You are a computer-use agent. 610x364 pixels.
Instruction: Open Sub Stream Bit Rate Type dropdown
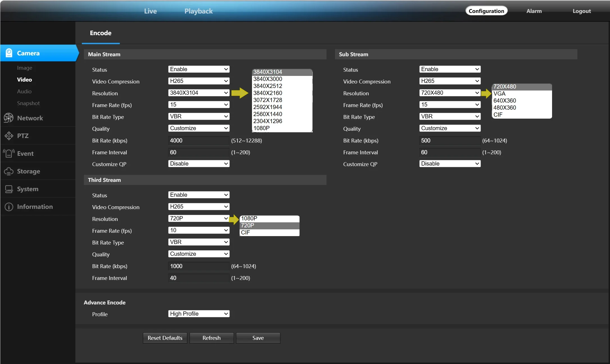[x=450, y=116]
